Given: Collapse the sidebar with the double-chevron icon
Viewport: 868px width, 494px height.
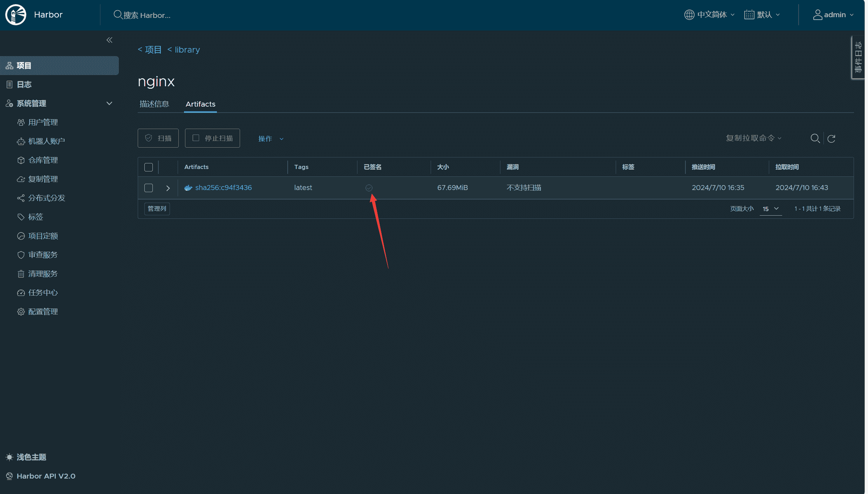Looking at the screenshot, I should click(109, 40).
